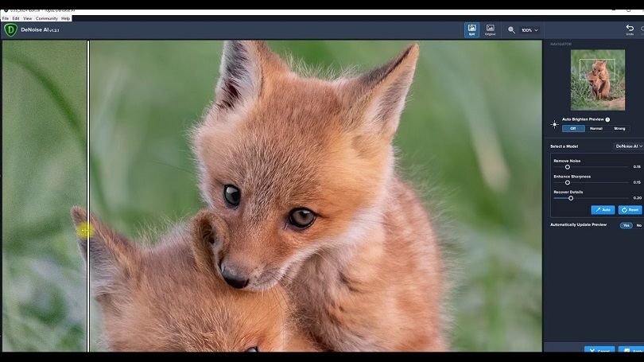Open the View menu
This screenshot has height=362, width=644.
click(x=28, y=18)
